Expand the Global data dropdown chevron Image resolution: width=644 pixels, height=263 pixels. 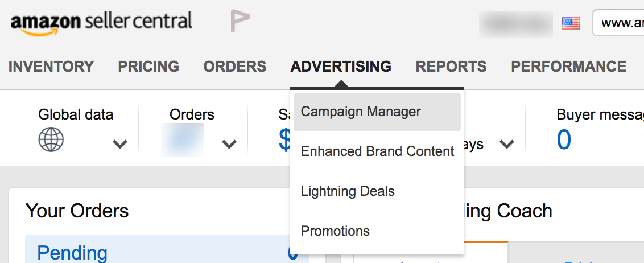(120, 144)
